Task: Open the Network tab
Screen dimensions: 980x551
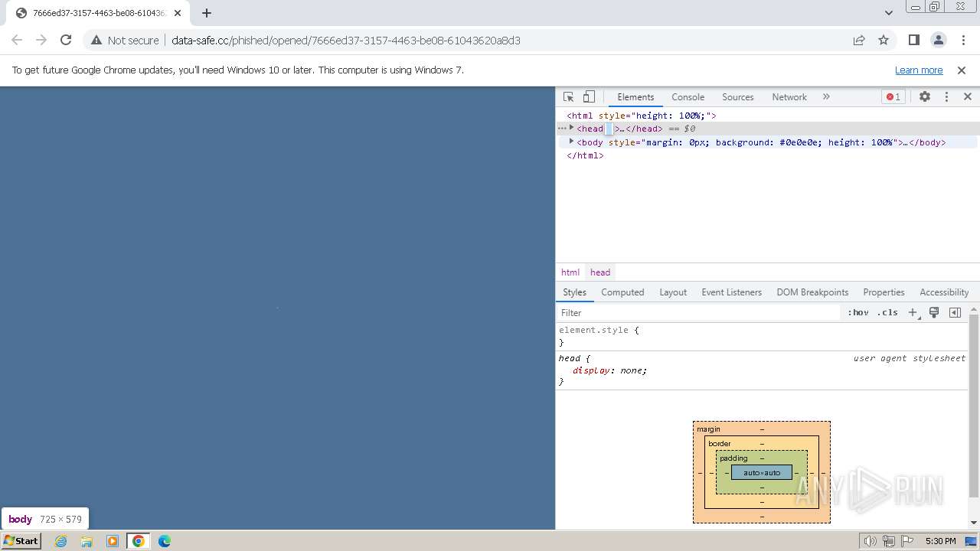Action: (x=789, y=97)
